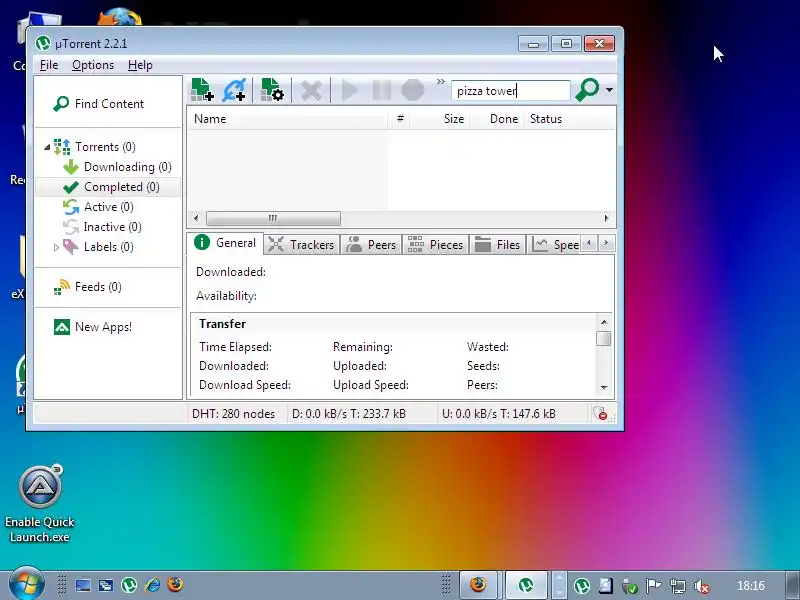The height and width of the screenshot is (600, 800).
Task: Switch to the Peers tab
Action: pos(371,245)
